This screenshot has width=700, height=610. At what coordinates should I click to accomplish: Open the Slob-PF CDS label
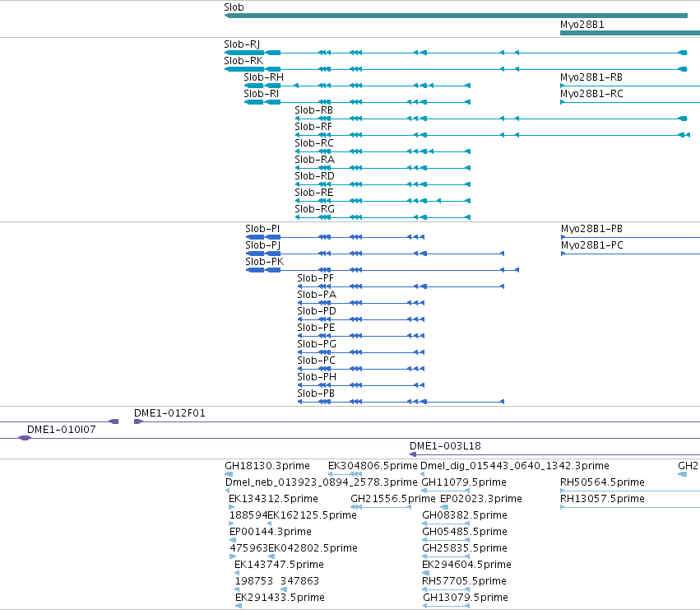(x=316, y=278)
